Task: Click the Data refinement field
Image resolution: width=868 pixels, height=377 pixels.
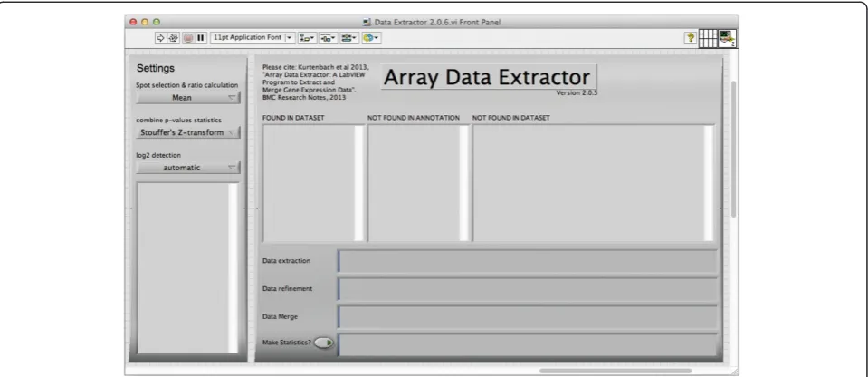Action: tap(528, 289)
